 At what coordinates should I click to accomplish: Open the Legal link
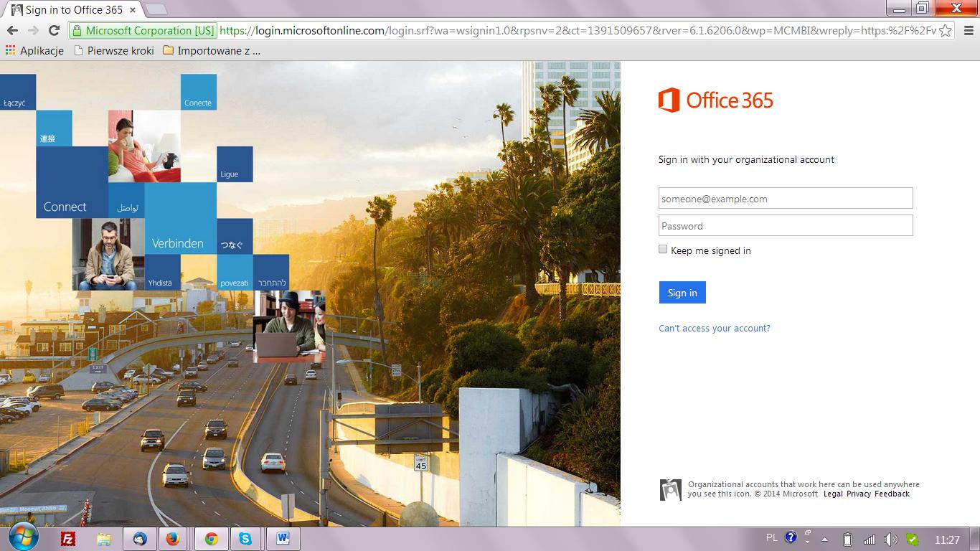coord(833,494)
